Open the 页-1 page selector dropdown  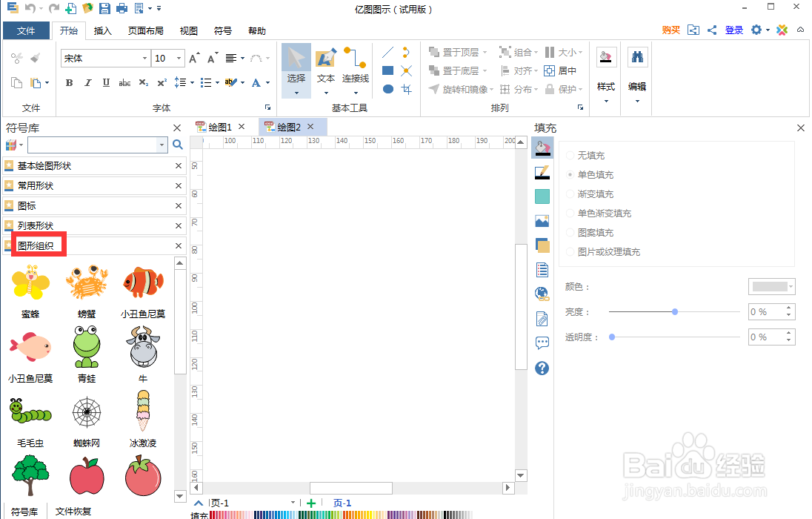[293, 503]
